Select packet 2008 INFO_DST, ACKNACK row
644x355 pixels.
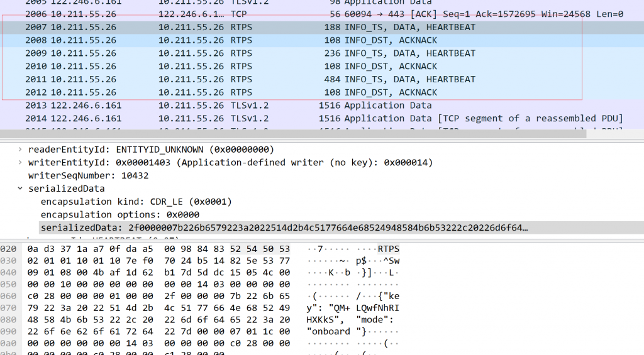point(252,40)
